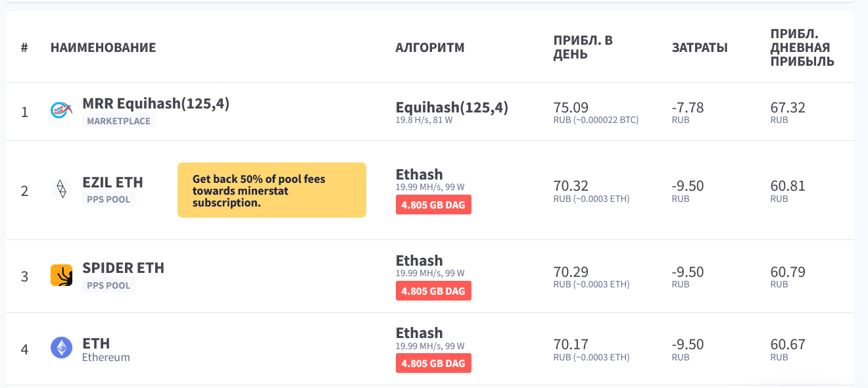
Task: Click the EZIL ETH pool logo icon
Action: click(x=61, y=189)
